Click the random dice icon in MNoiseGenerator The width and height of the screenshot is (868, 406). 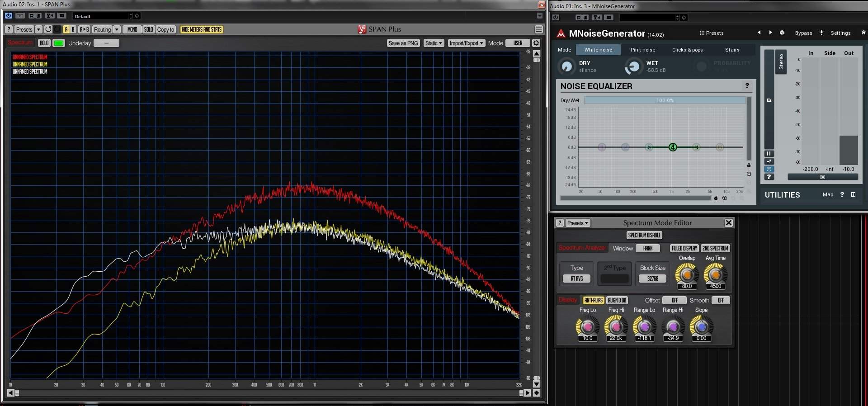point(782,33)
